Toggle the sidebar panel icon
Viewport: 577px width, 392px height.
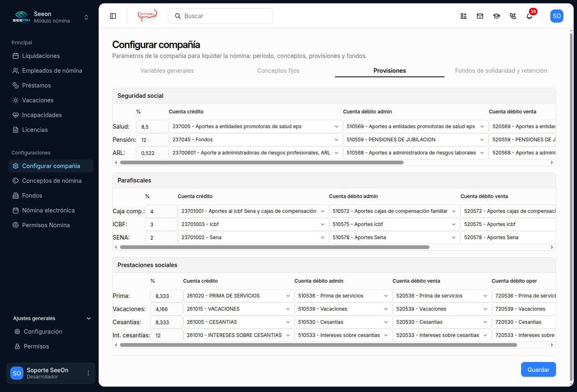pyautogui.click(x=113, y=16)
